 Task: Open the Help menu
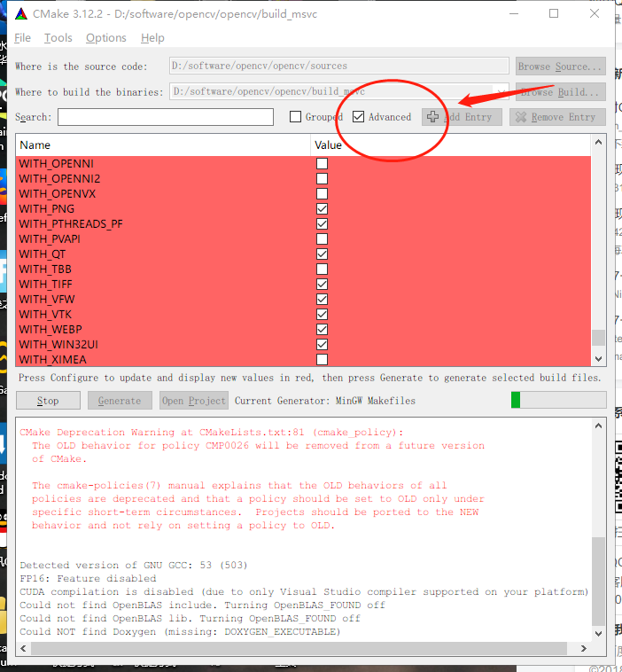click(x=152, y=38)
